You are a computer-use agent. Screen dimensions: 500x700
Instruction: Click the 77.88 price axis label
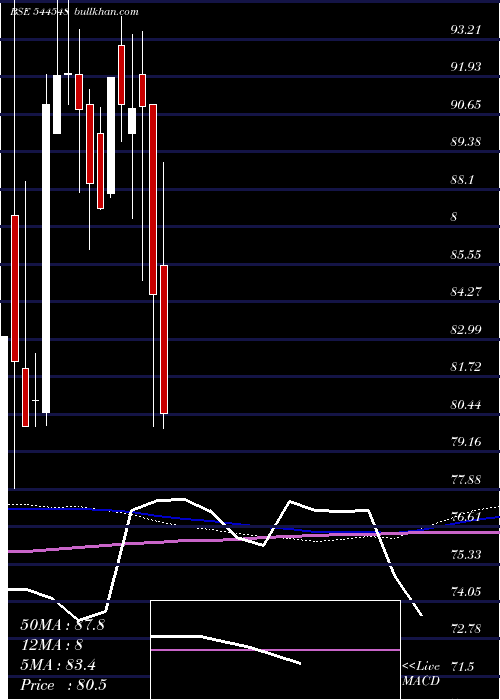pyautogui.click(x=467, y=480)
